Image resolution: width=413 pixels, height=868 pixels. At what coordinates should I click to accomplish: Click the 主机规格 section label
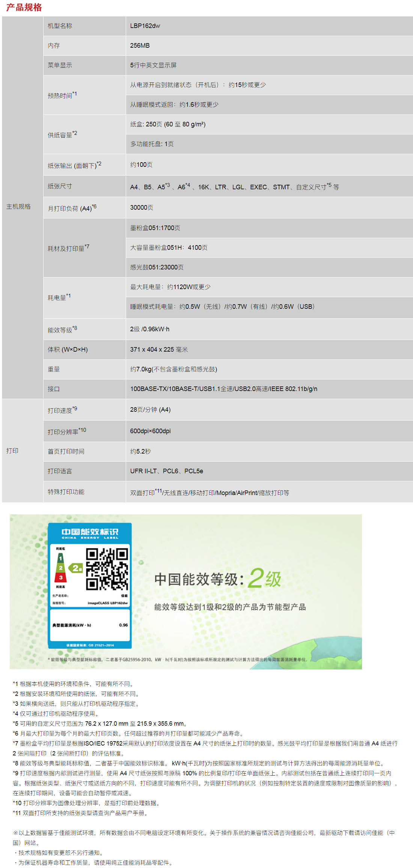click(x=18, y=206)
